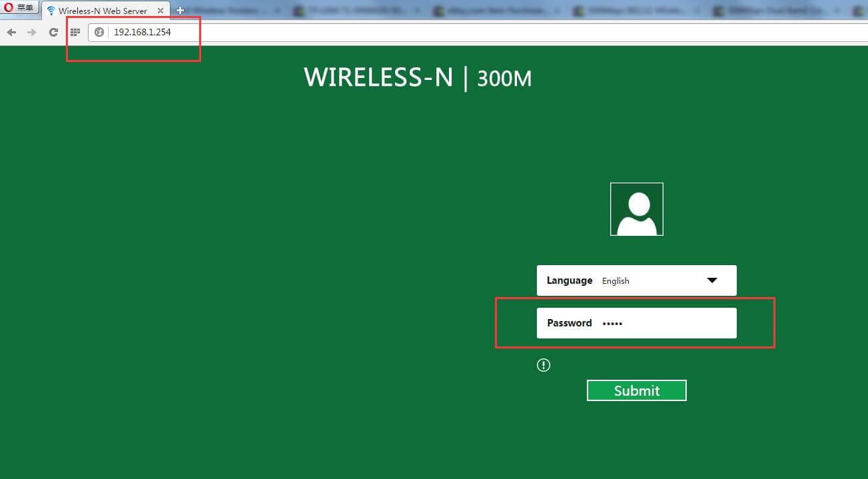Viewport: 868px width, 479px height.
Task: Select the English language value
Action: 616,281
